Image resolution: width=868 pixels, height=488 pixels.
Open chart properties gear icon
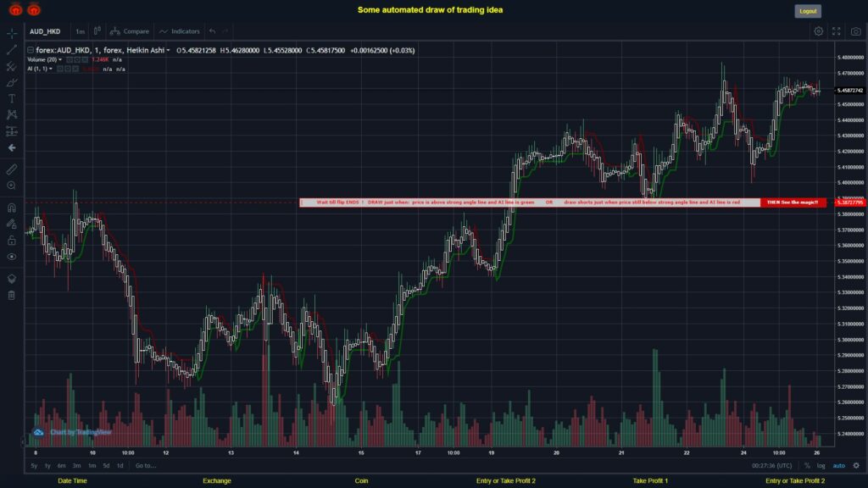(818, 31)
